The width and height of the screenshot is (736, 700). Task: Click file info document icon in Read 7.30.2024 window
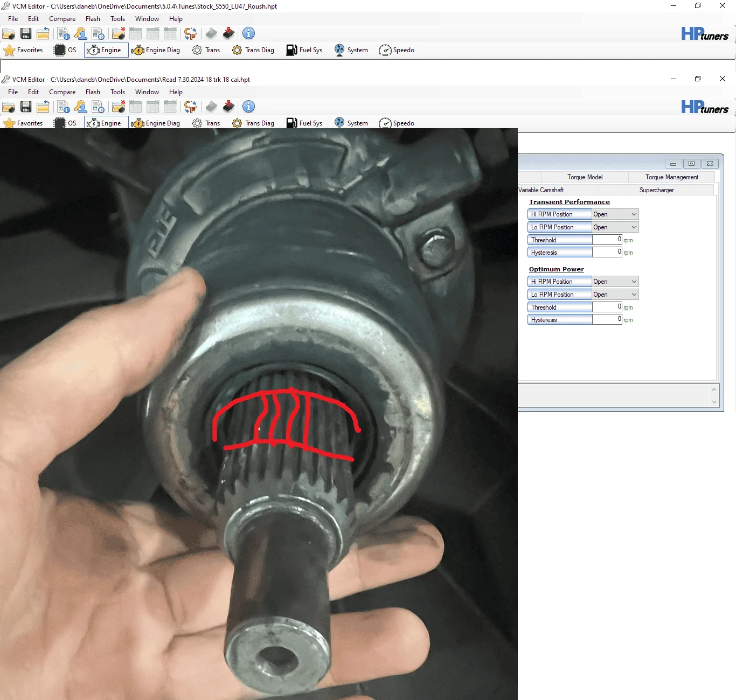pos(64,107)
